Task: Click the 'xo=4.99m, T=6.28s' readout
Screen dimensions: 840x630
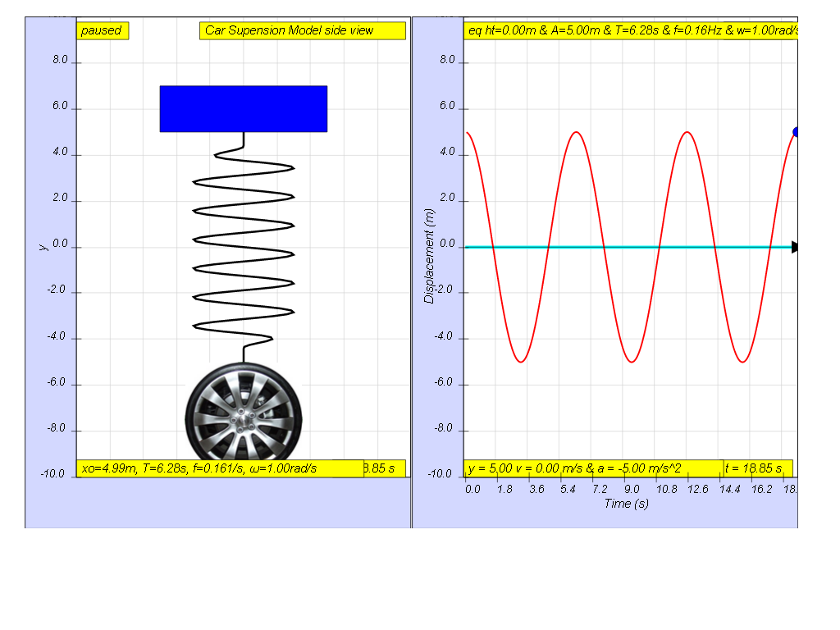Action: [220, 468]
